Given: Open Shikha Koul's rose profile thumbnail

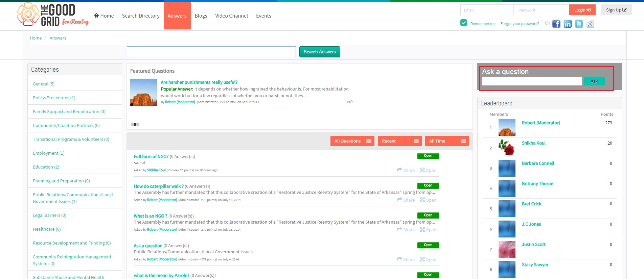Looking at the screenshot, I should (x=507, y=148).
